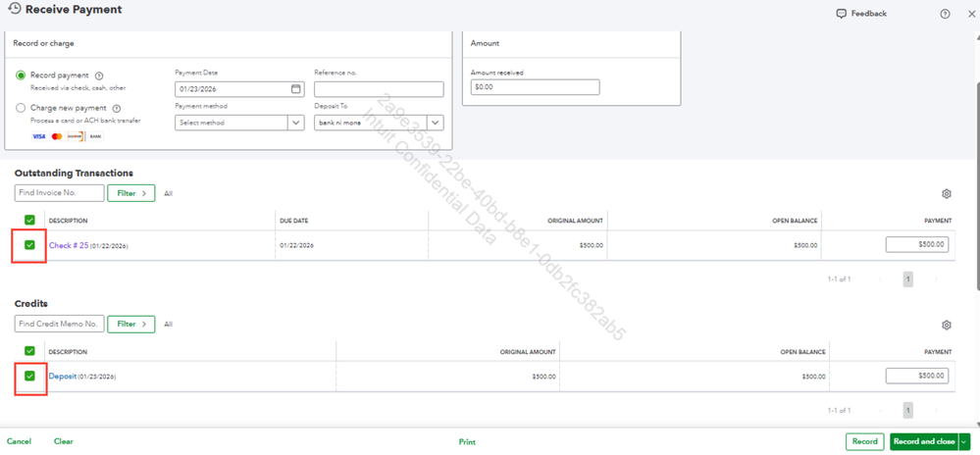Select the Charge new payment radio button
This screenshot has height=455, width=980.
point(21,108)
